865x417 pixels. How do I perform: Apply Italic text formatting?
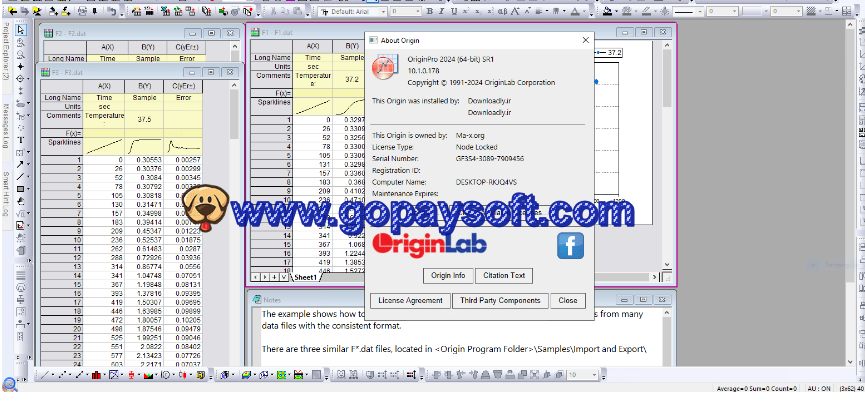click(441, 11)
